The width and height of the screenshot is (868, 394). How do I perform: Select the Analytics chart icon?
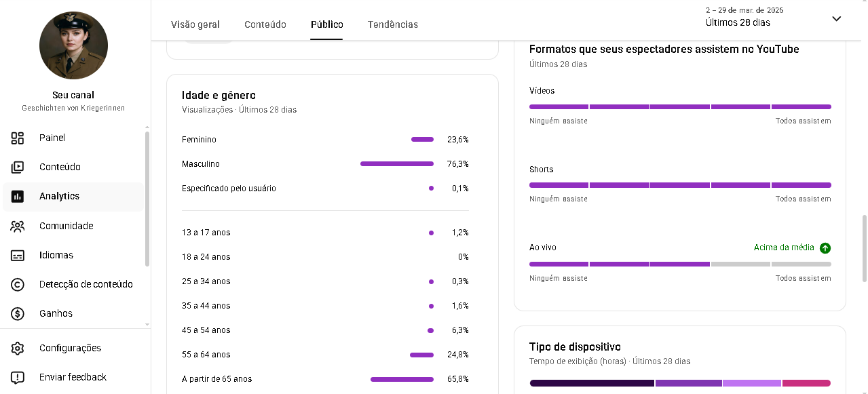[18, 197]
